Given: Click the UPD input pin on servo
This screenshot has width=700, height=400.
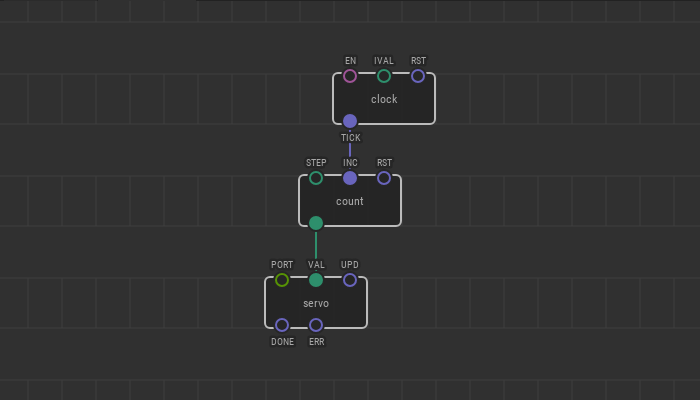Looking at the screenshot, I should 350,280.
